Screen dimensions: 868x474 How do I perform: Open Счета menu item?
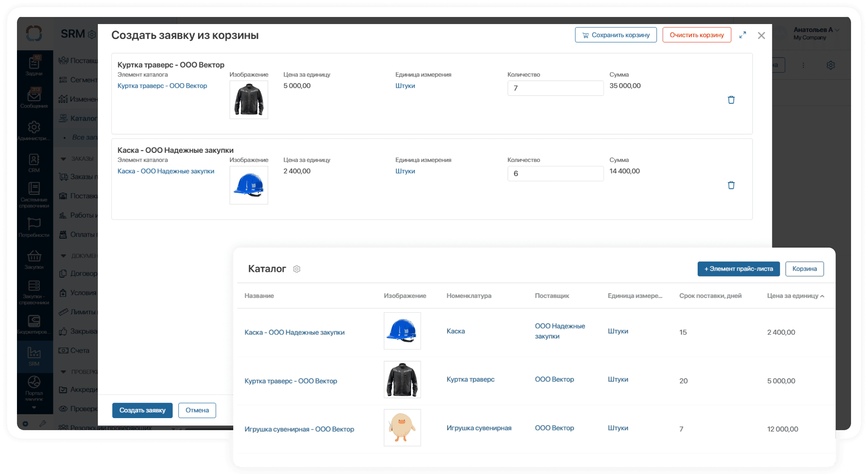coord(80,351)
